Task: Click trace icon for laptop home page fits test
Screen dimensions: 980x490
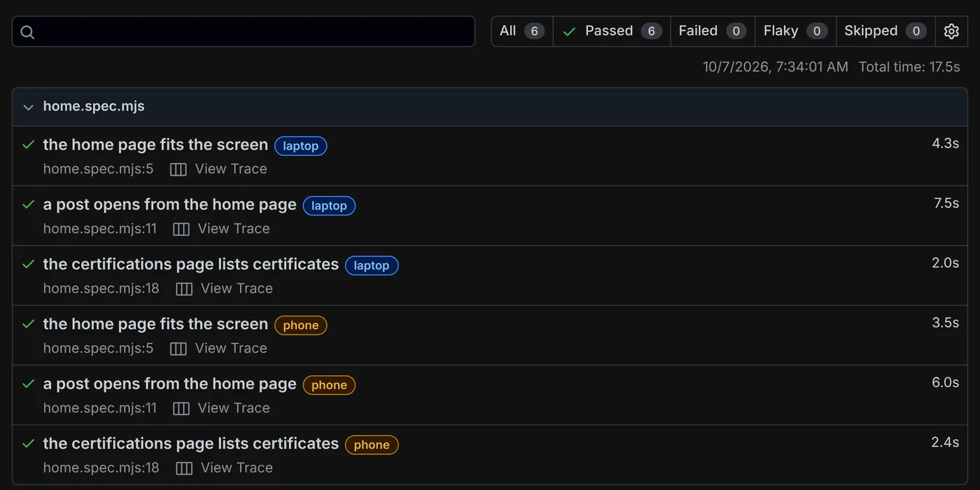Action: click(178, 169)
